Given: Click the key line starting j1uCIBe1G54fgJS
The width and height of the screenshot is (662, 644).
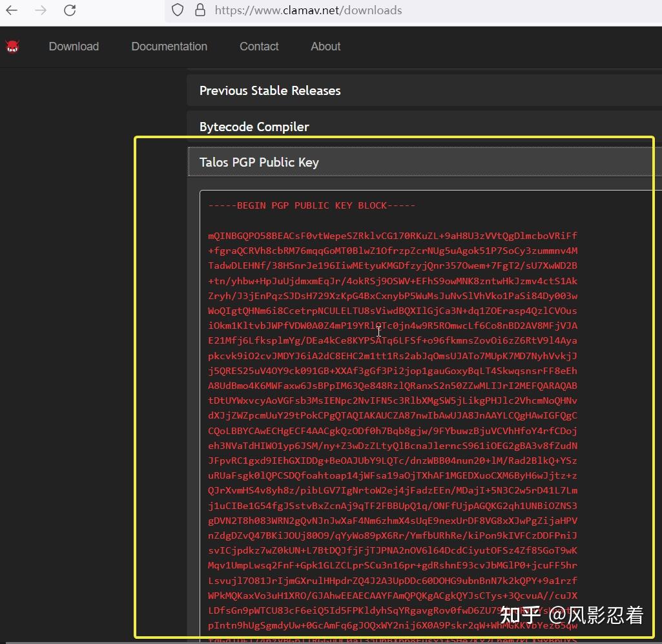Looking at the screenshot, I should click(393, 506).
